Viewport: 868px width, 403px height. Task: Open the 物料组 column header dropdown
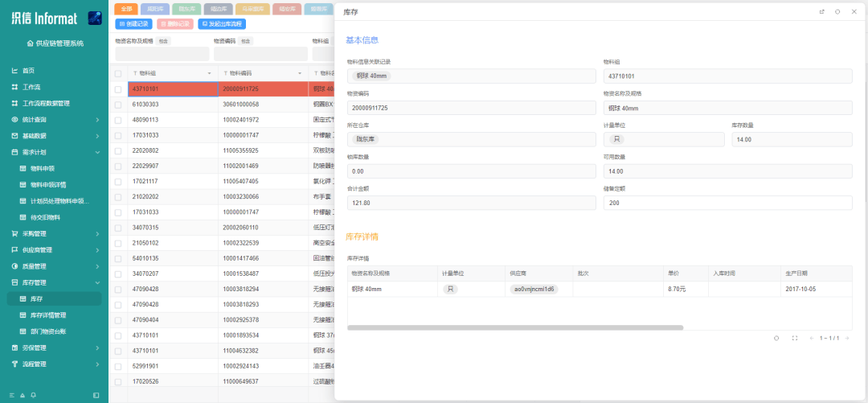tap(210, 73)
